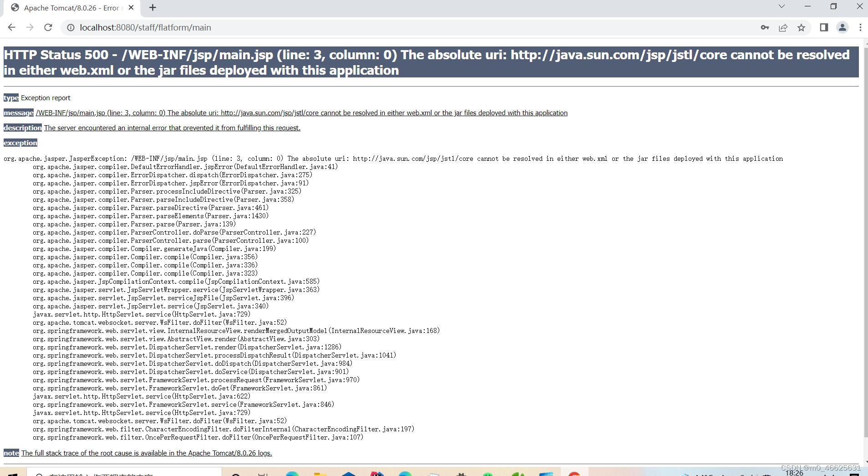
Task: Click FrameworkServlet.processRequest stack line
Action: (x=196, y=380)
